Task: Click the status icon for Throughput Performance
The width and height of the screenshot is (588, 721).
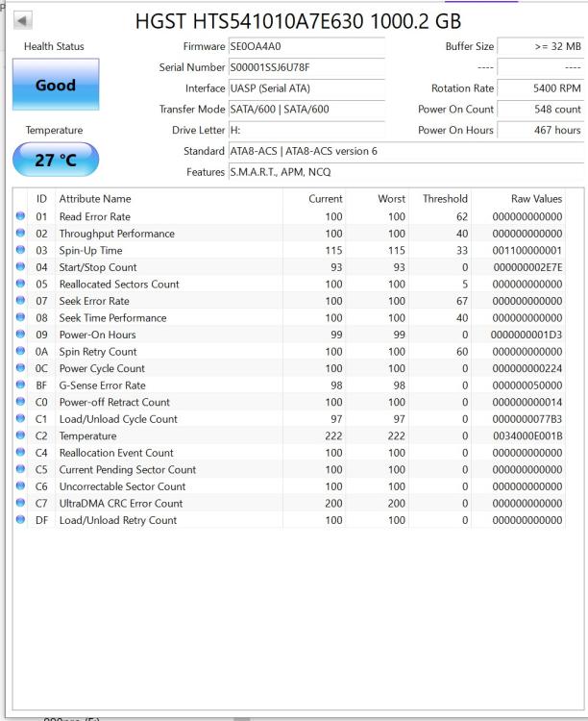Action: [x=20, y=233]
